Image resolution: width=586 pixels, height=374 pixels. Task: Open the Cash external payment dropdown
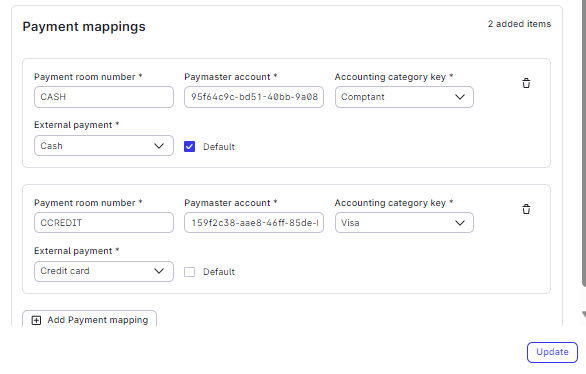[x=104, y=146]
